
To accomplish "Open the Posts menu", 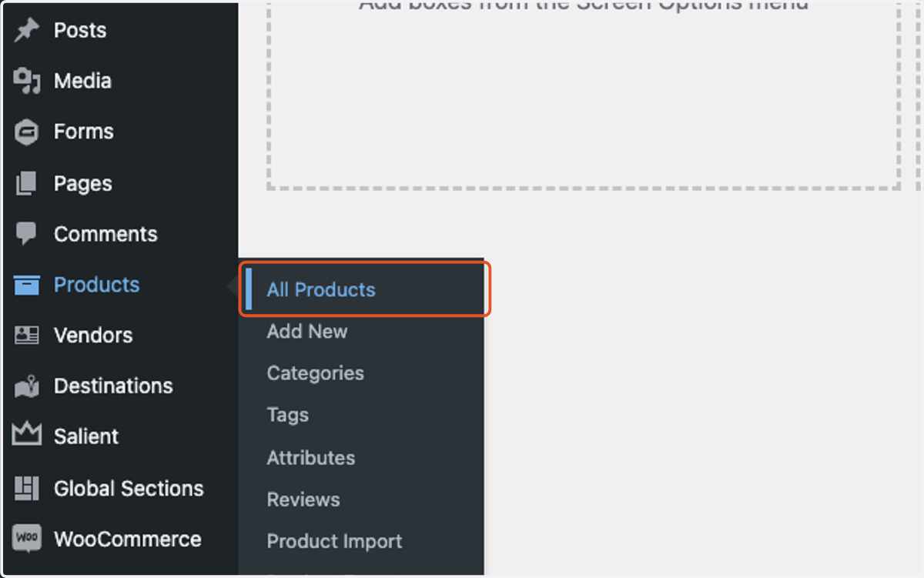I will 80,31.
